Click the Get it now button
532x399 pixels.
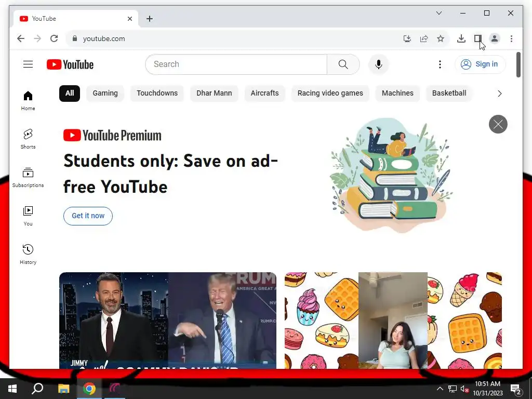pyautogui.click(x=88, y=216)
